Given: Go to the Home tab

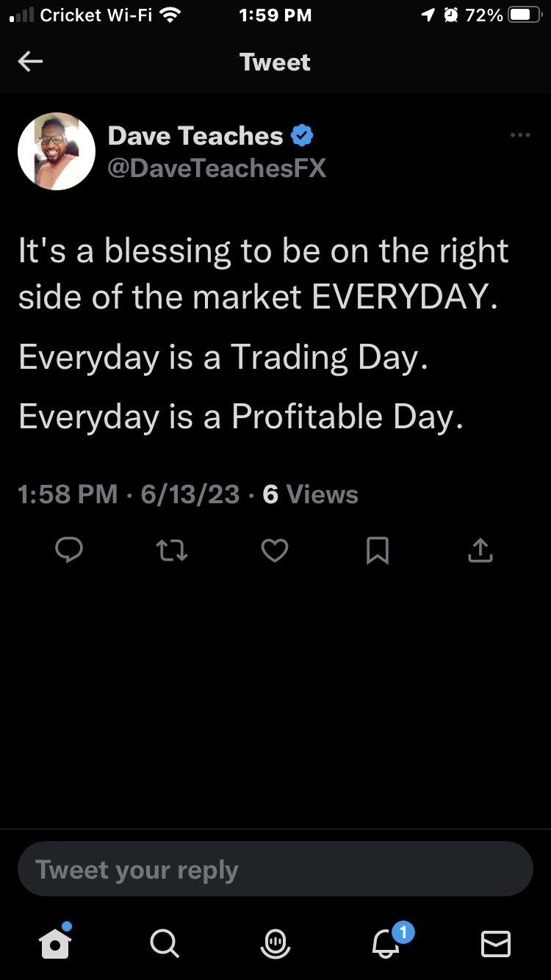Looking at the screenshot, I should coord(56,943).
